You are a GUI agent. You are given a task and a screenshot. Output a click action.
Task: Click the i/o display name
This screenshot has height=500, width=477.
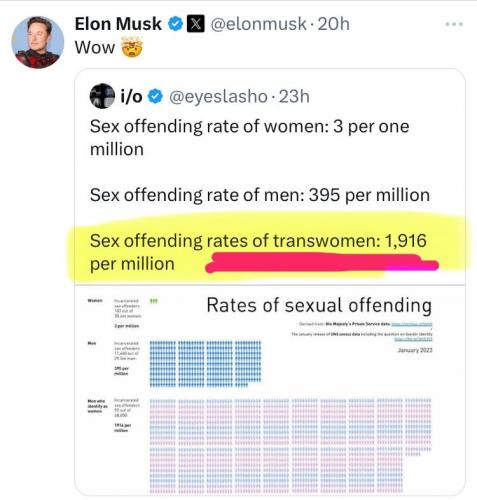point(131,97)
